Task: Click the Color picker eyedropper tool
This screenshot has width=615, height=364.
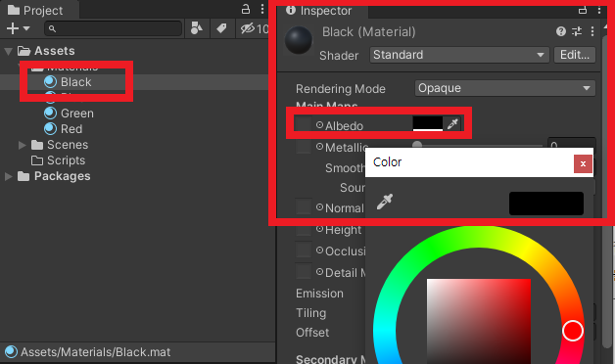Action: pyautogui.click(x=384, y=202)
